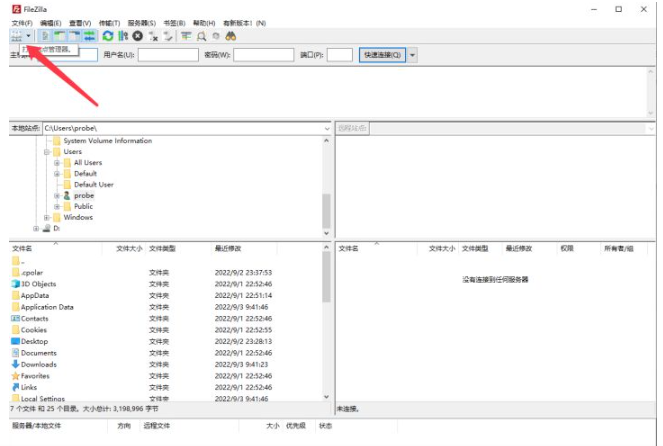Expand the D: drive node

36,229
